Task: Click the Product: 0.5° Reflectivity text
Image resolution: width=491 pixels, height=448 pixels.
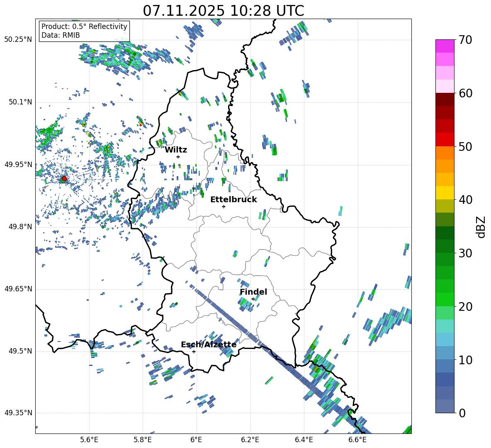Action: (x=84, y=26)
